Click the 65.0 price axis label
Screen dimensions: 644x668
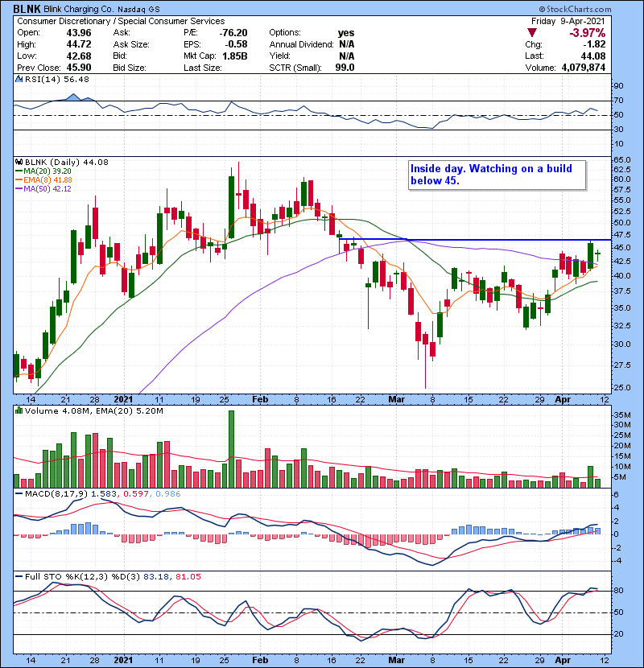pyautogui.click(x=621, y=160)
